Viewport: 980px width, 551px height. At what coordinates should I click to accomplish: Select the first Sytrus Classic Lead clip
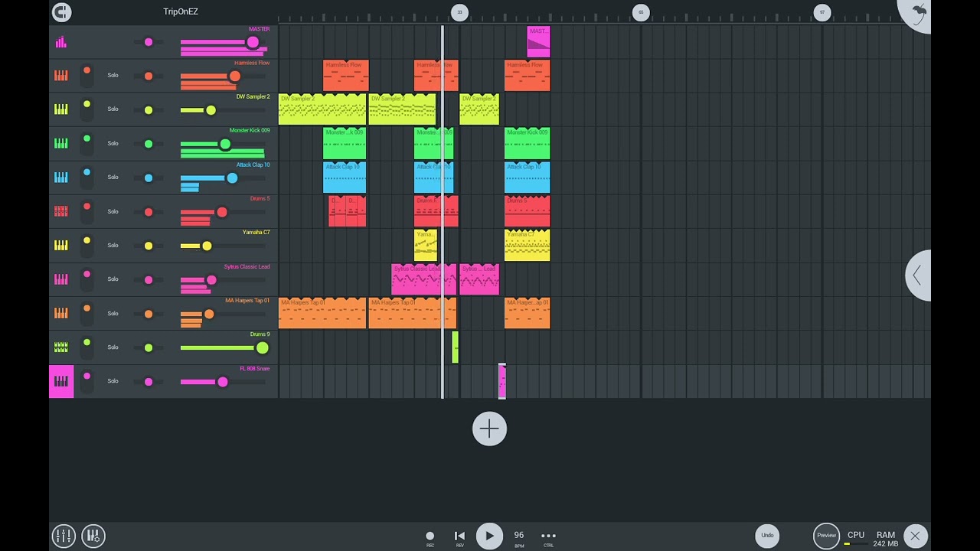tap(423, 279)
